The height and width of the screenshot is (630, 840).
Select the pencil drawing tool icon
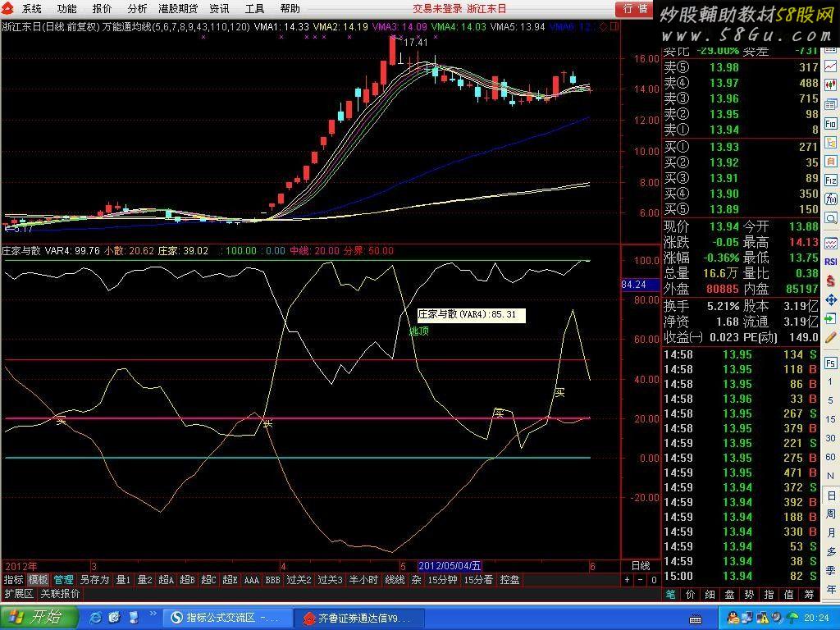click(x=831, y=337)
